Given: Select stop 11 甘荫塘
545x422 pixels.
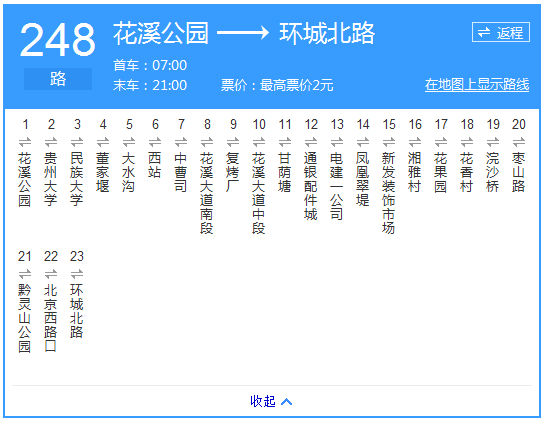Looking at the screenshot, I should tap(285, 172).
